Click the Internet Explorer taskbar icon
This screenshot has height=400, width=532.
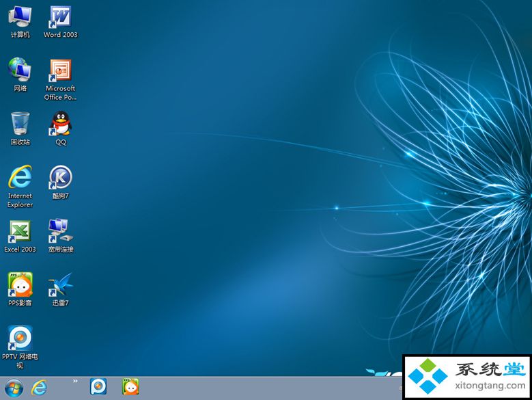click(39, 388)
